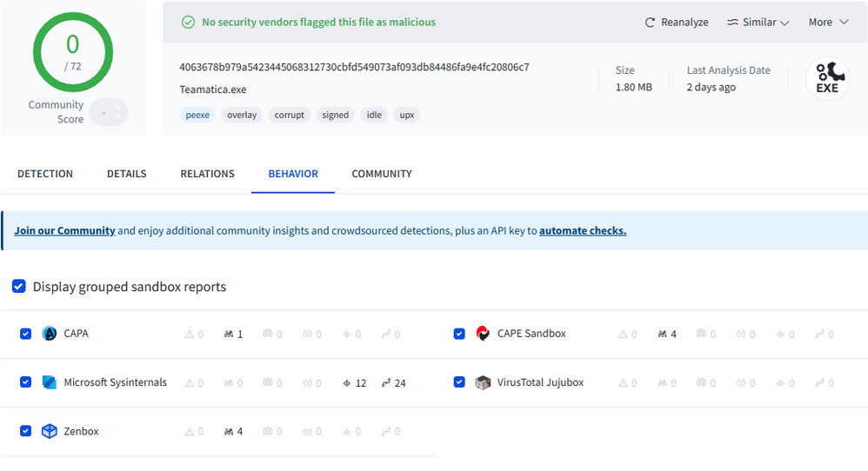The height and width of the screenshot is (471, 868).
Task: Click Zenbox MITRE count 4
Action: (x=234, y=431)
